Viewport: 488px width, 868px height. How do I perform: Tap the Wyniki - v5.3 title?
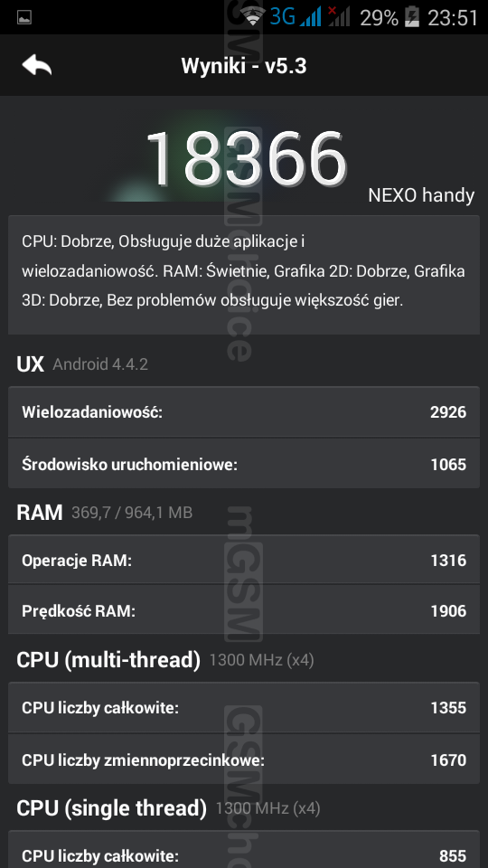[243, 66]
